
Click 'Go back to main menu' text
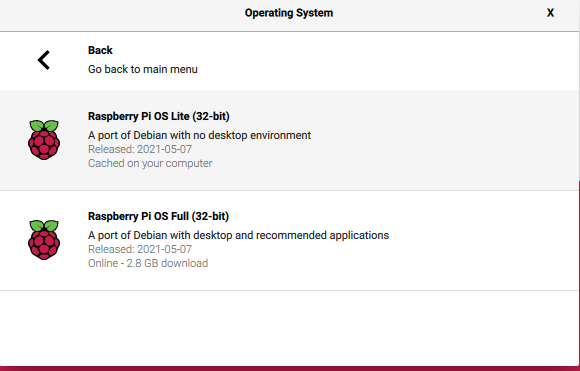[x=143, y=69]
